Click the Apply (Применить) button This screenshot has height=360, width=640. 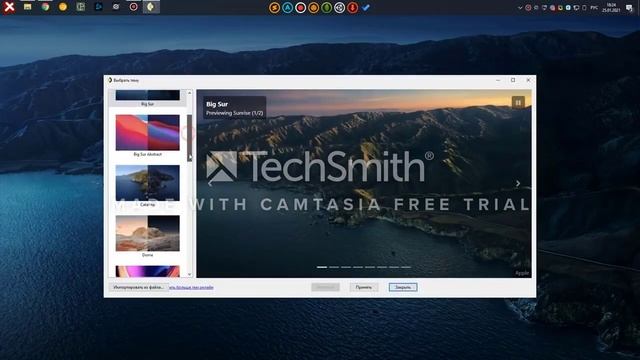(x=363, y=287)
